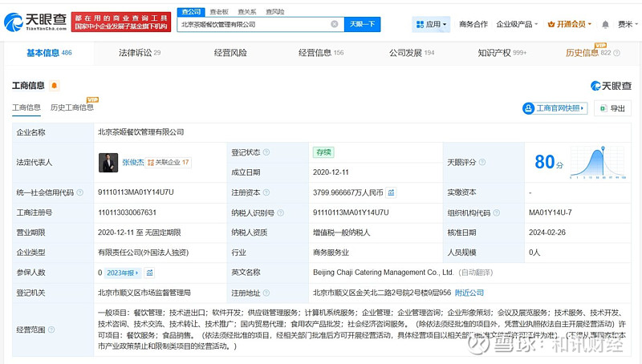642x364 pixels.
Task: Click the help icon next to 登记状态
Action: pyautogui.click(x=266, y=152)
